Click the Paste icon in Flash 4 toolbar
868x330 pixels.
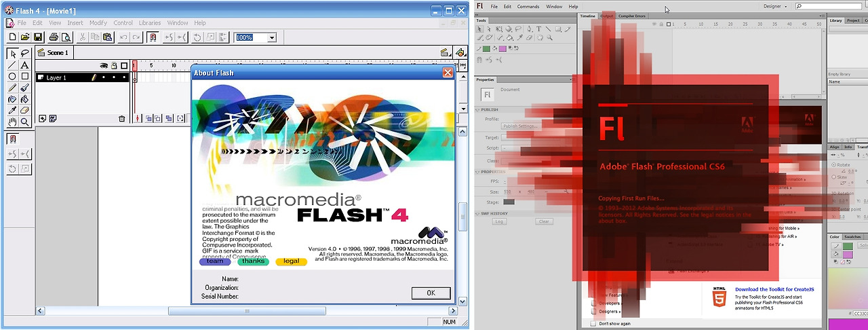point(108,37)
